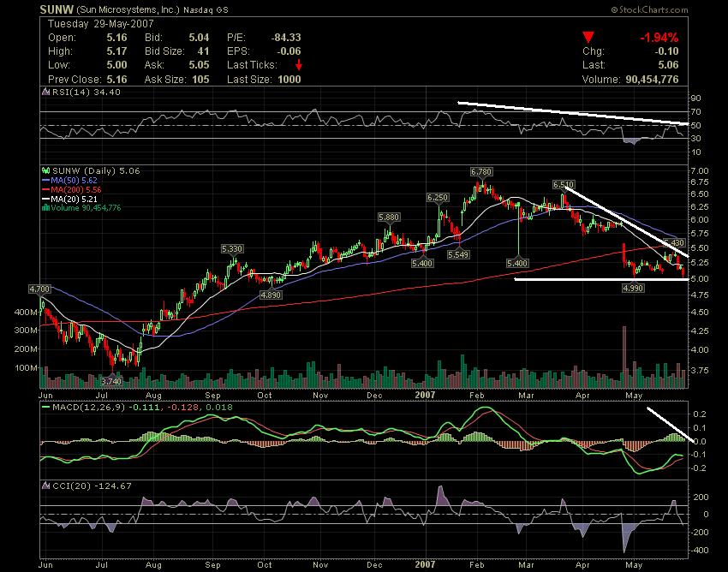The height and width of the screenshot is (572, 728).
Task: Click the "SUNW (Daily) 5.06" legend text
Action: pos(96,171)
